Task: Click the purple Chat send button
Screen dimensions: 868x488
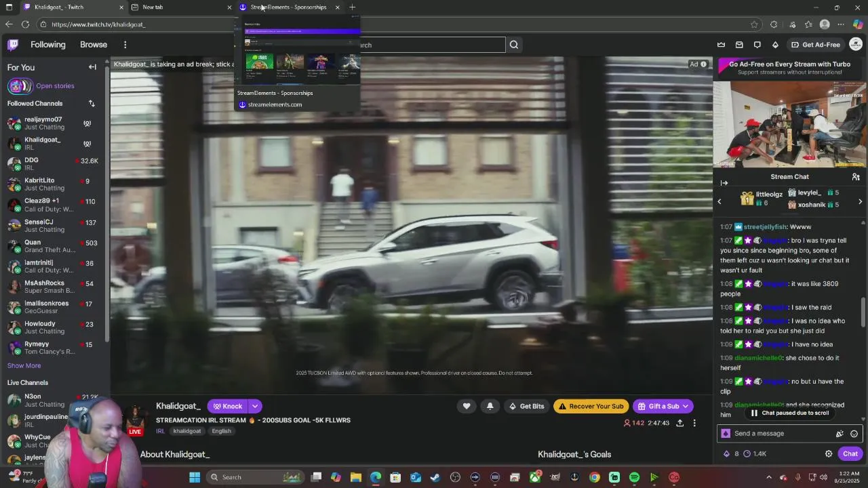Action: click(850, 454)
